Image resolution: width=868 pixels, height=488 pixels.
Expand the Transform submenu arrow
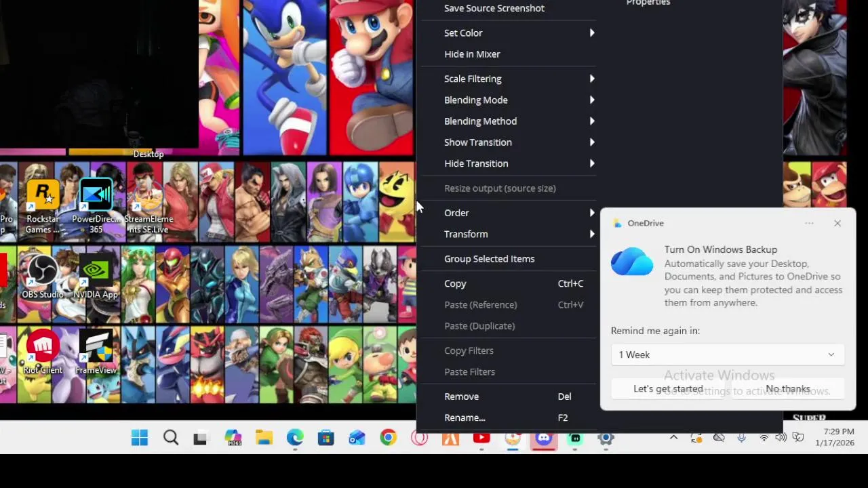click(592, 234)
